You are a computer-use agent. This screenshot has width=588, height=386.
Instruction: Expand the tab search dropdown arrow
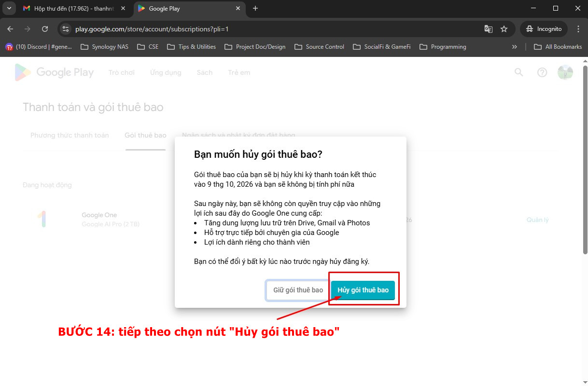[x=9, y=8]
